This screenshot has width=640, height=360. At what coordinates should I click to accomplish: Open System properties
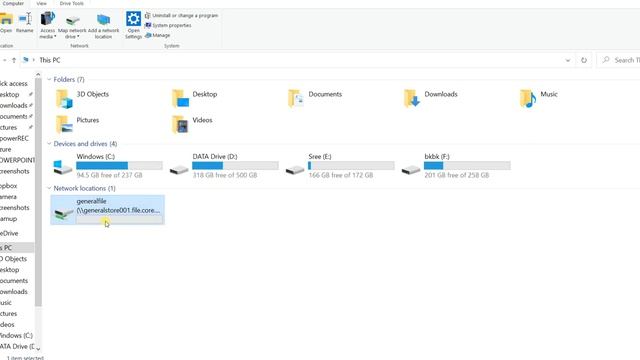click(x=168, y=25)
